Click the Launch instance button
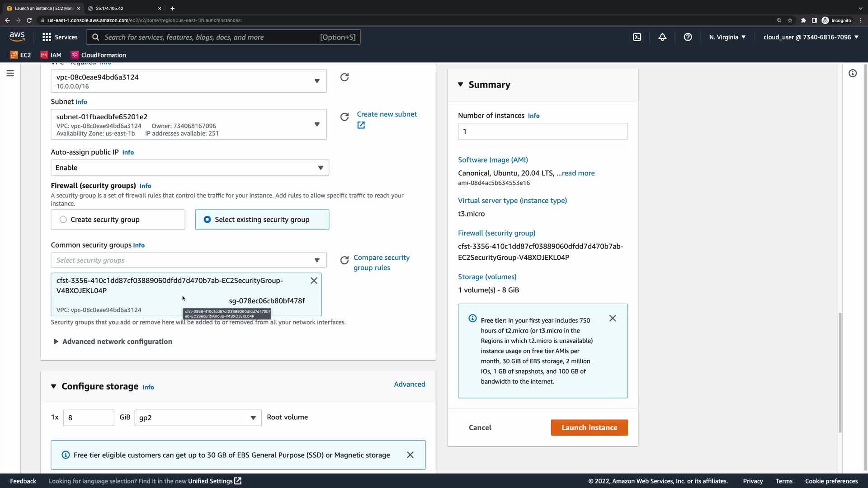This screenshot has height=488, width=868. (589, 427)
